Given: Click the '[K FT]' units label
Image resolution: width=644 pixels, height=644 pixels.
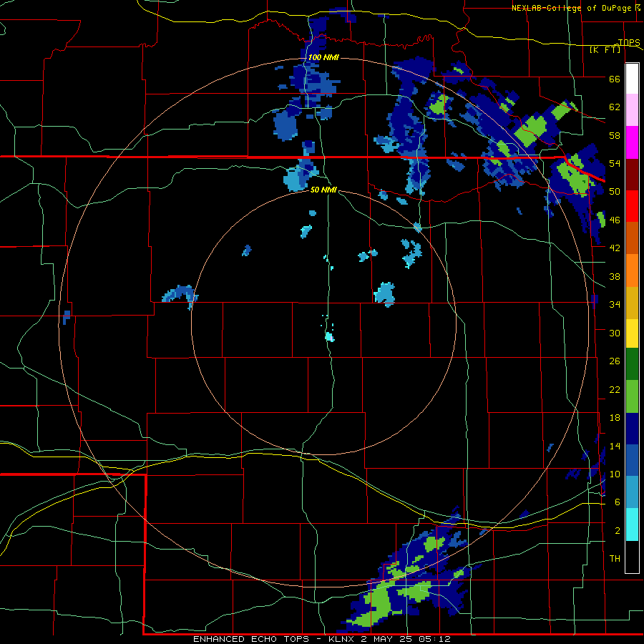Looking at the screenshot, I should tap(605, 49).
